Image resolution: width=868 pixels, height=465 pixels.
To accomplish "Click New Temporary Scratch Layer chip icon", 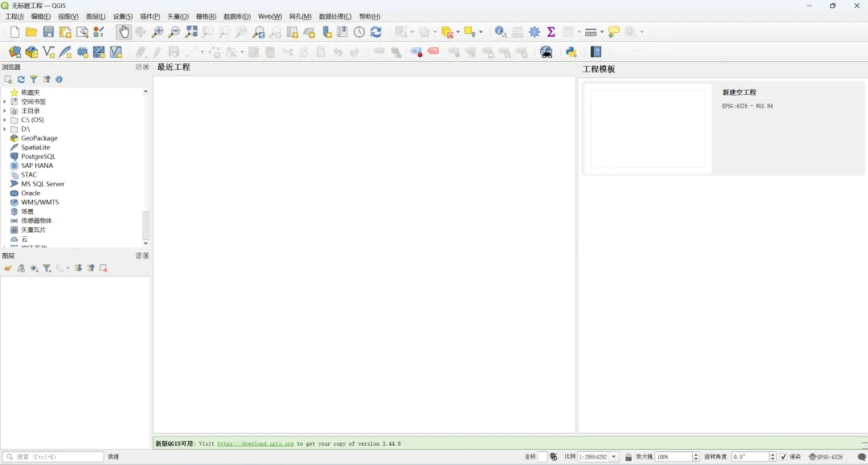I will coord(83,52).
